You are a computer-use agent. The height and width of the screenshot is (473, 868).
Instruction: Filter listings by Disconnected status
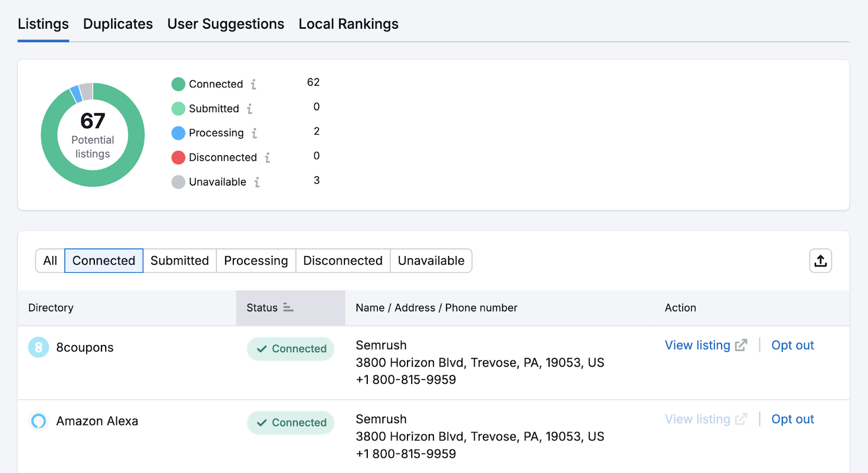[343, 261]
